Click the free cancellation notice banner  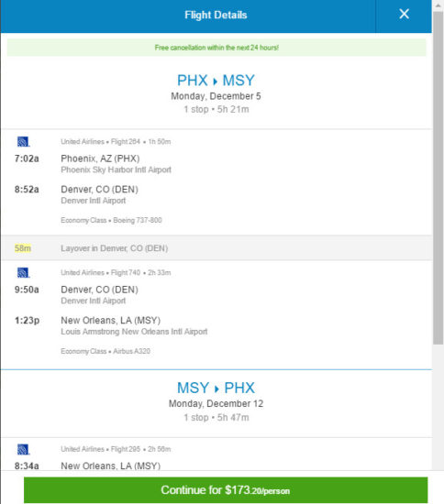click(x=216, y=48)
